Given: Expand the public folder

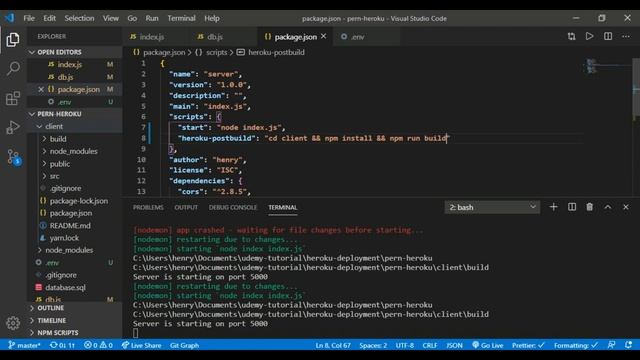Looking at the screenshot, I should (x=74, y=164).
